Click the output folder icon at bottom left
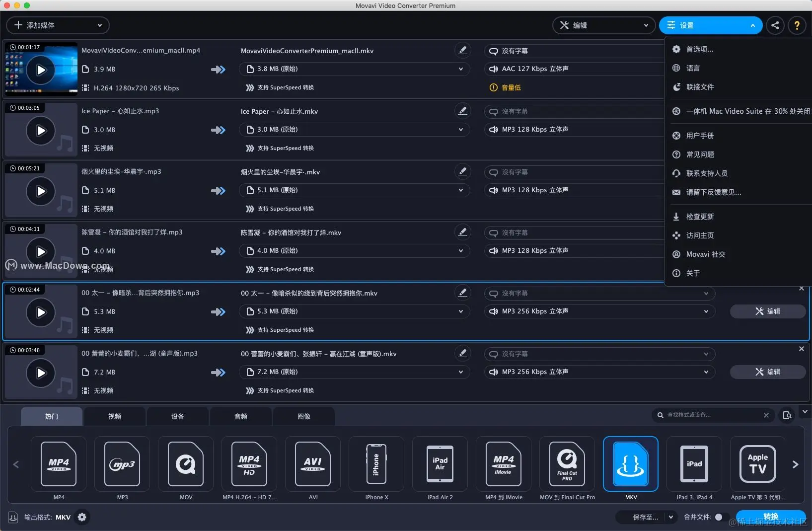The width and height of the screenshot is (812, 531). coord(13,517)
